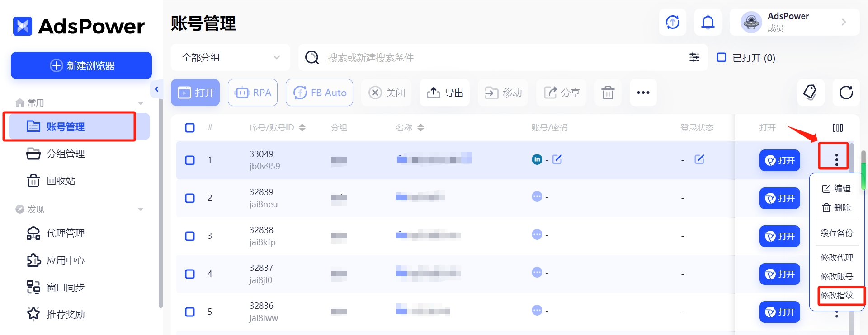Screen dimensions: 868x335
Task: Choose 缓存备份 from the menu
Action: point(837,233)
